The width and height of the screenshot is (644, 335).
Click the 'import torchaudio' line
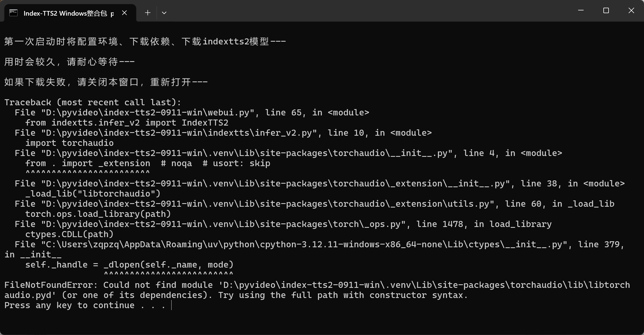69,143
